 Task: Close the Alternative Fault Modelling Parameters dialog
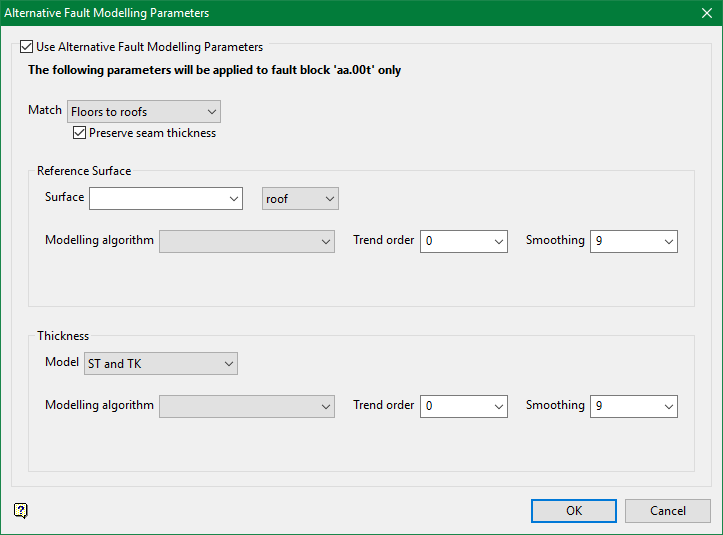tap(705, 13)
